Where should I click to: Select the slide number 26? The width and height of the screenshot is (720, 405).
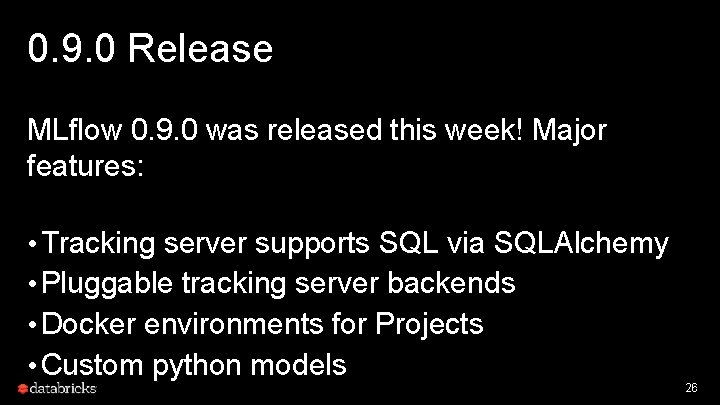tap(689, 386)
